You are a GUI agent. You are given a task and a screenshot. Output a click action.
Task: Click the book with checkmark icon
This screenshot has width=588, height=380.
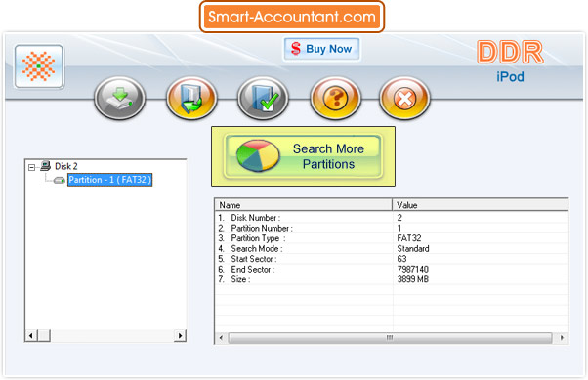[x=263, y=99]
